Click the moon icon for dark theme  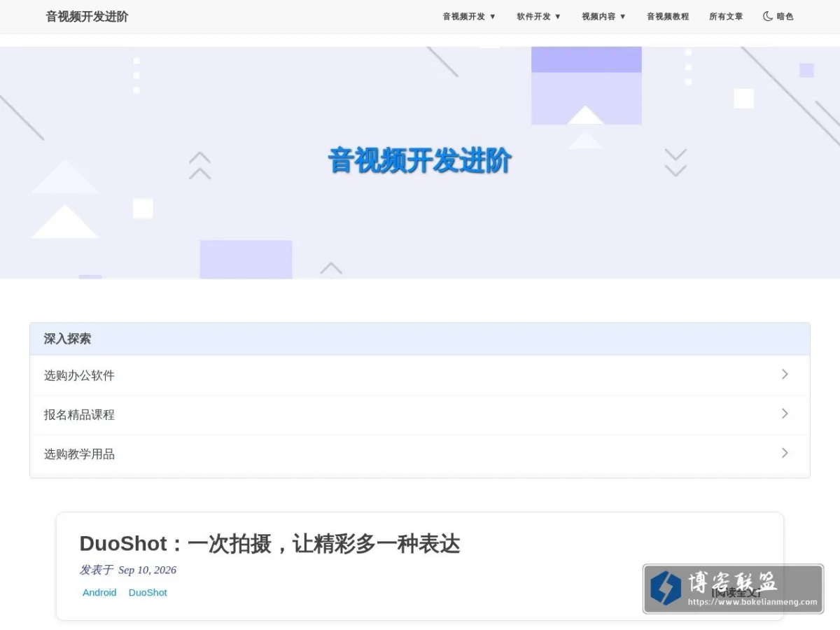coord(768,16)
